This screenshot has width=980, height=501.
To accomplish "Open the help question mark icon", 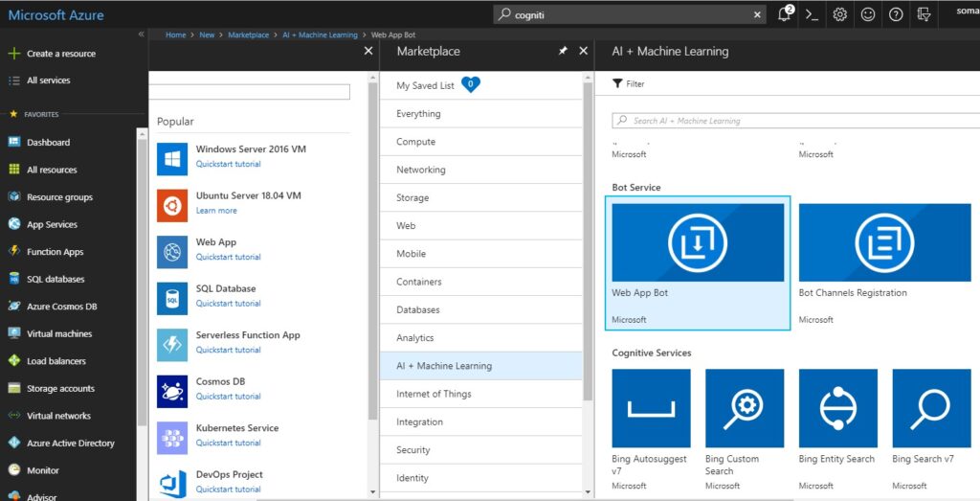I will (x=896, y=15).
